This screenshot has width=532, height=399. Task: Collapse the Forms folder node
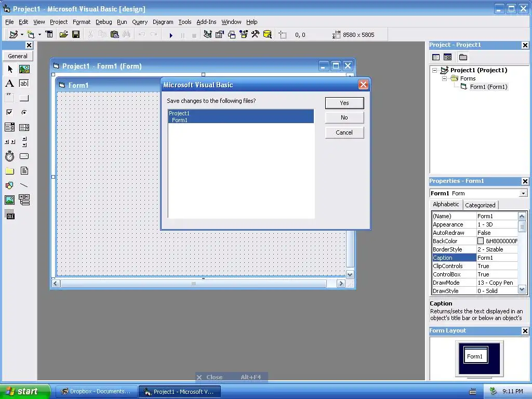click(x=444, y=79)
